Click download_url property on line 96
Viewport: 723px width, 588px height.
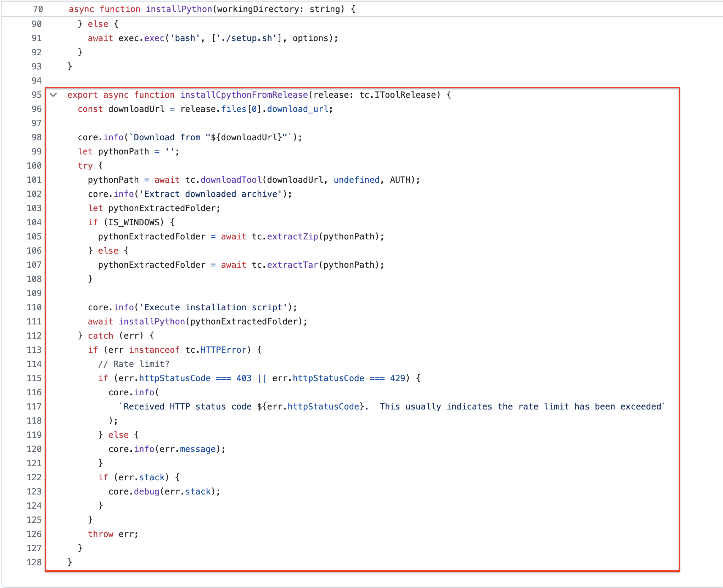(297, 109)
